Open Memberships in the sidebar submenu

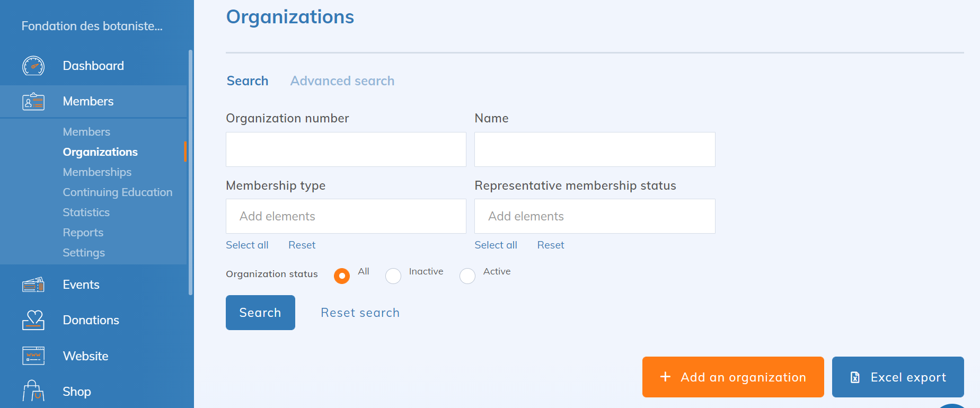(97, 172)
